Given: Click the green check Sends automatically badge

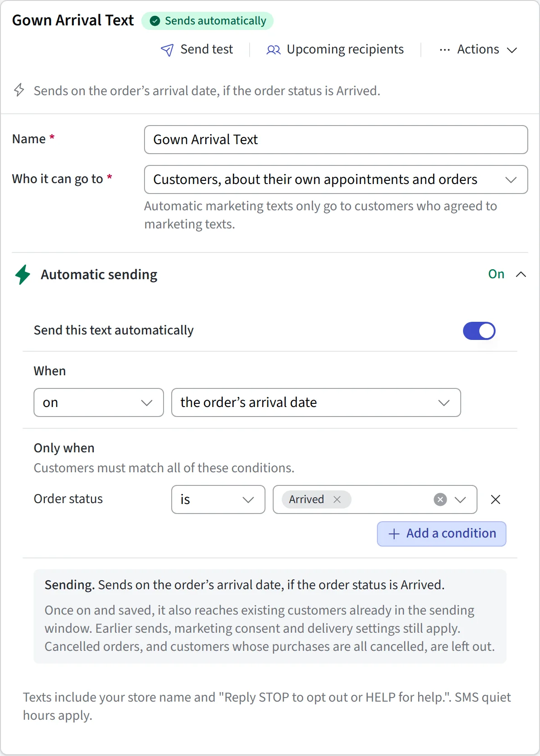Looking at the screenshot, I should coord(207,21).
